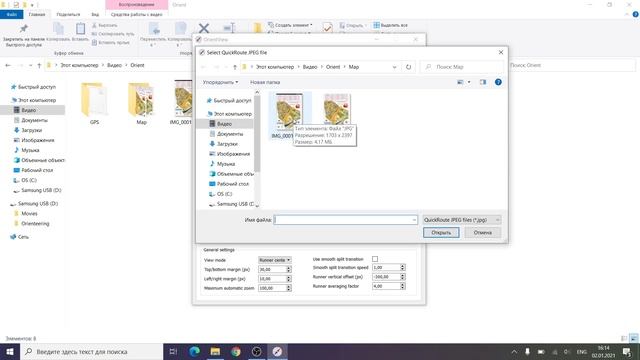Select the second map image thumbnail in dialog
Viewport: 640px width, 360px height.
(x=337, y=109)
